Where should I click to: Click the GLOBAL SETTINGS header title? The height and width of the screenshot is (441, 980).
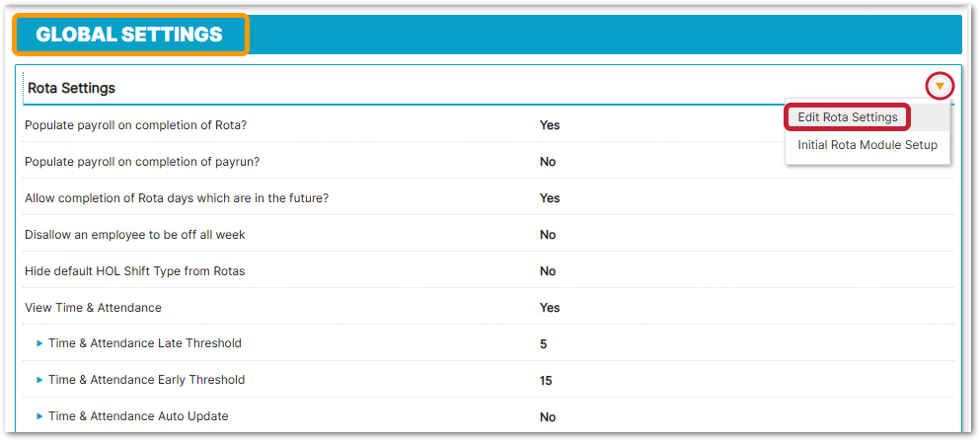click(129, 35)
